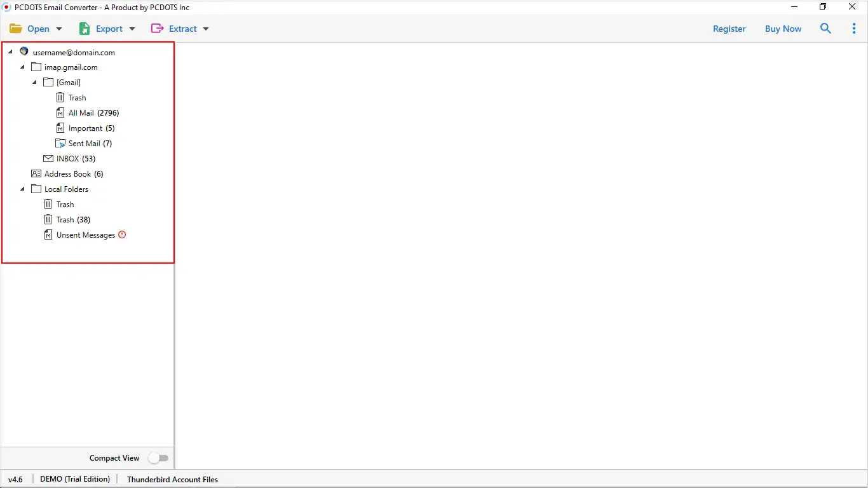Image resolution: width=868 pixels, height=488 pixels.
Task: Click the trash icon for Trash (38)
Action: coord(48,219)
